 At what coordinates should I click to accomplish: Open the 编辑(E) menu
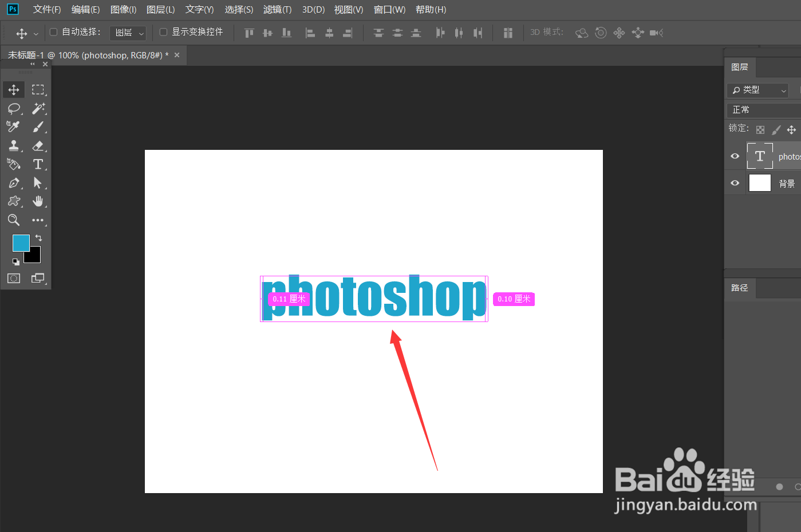(86, 10)
